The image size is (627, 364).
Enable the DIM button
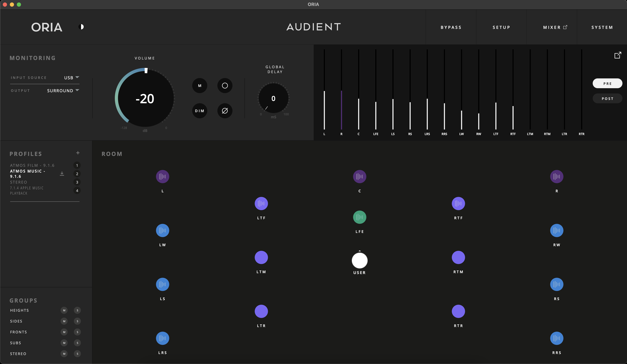(x=200, y=111)
